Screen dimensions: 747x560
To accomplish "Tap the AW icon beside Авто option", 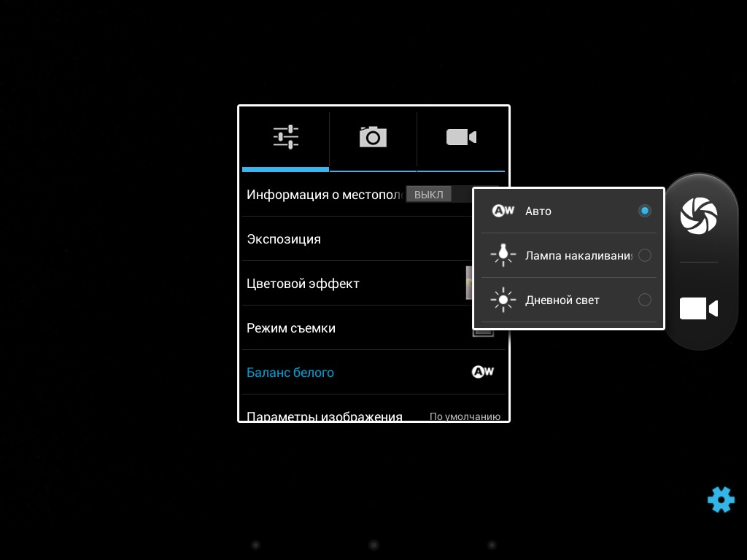I will click(503, 211).
